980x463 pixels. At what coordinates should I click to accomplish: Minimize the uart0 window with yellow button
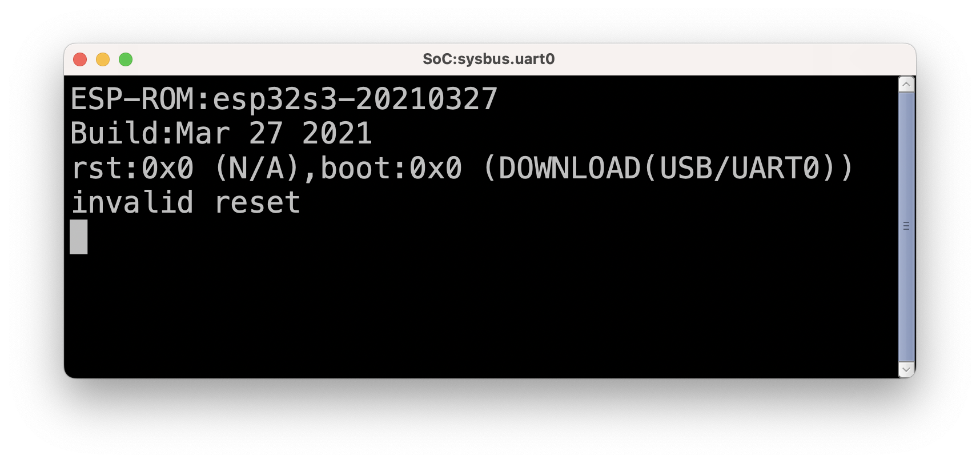103,59
